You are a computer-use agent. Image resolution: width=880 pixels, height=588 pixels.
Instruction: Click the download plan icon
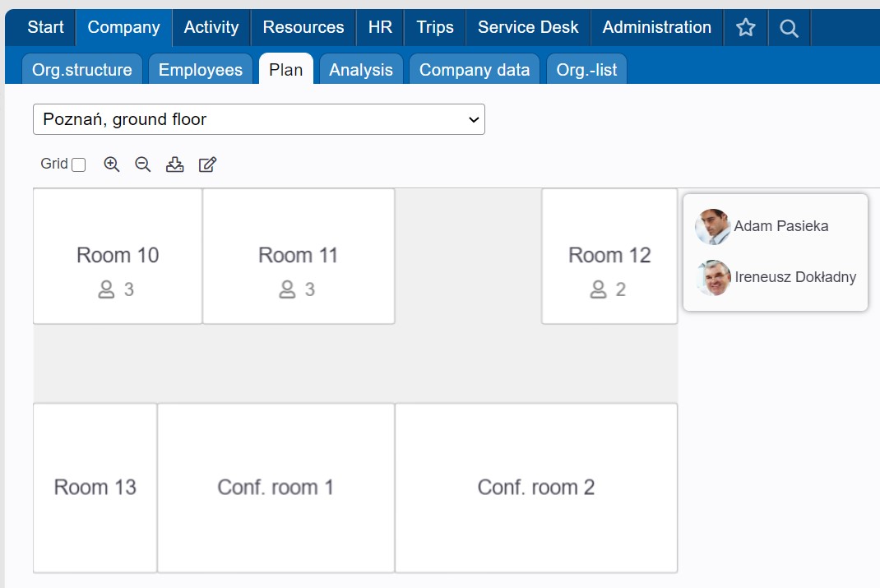click(175, 164)
